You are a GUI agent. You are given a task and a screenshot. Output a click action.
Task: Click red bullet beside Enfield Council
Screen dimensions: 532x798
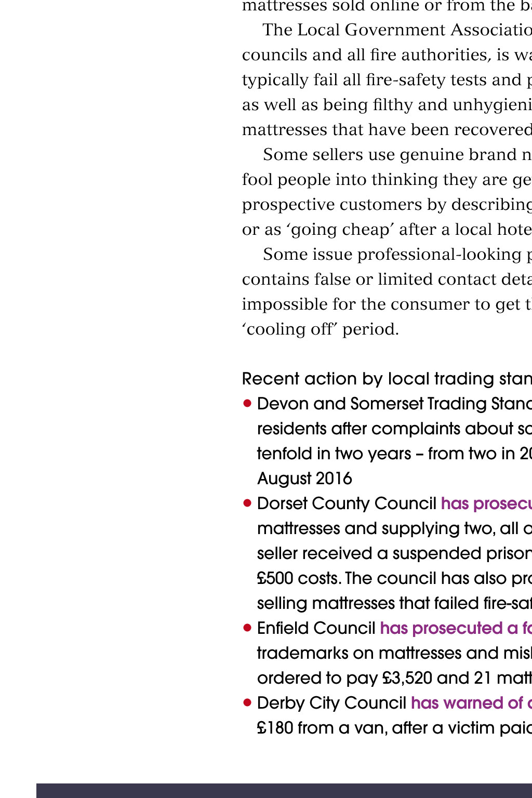tap(247, 628)
